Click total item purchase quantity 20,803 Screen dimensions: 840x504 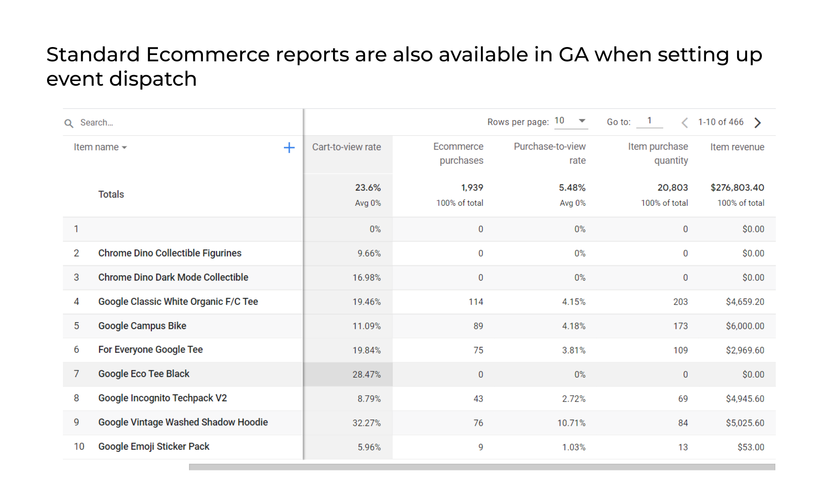point(672,187)
